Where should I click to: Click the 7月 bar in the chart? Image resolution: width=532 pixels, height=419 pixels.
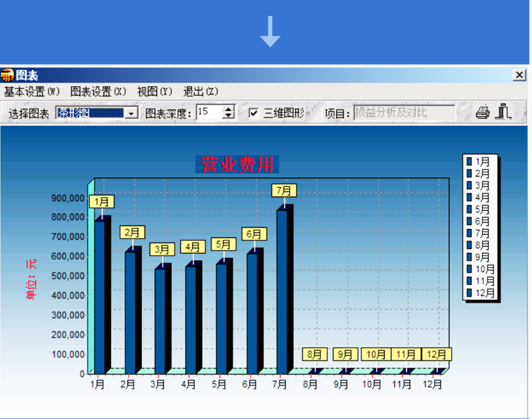point(282,290)
